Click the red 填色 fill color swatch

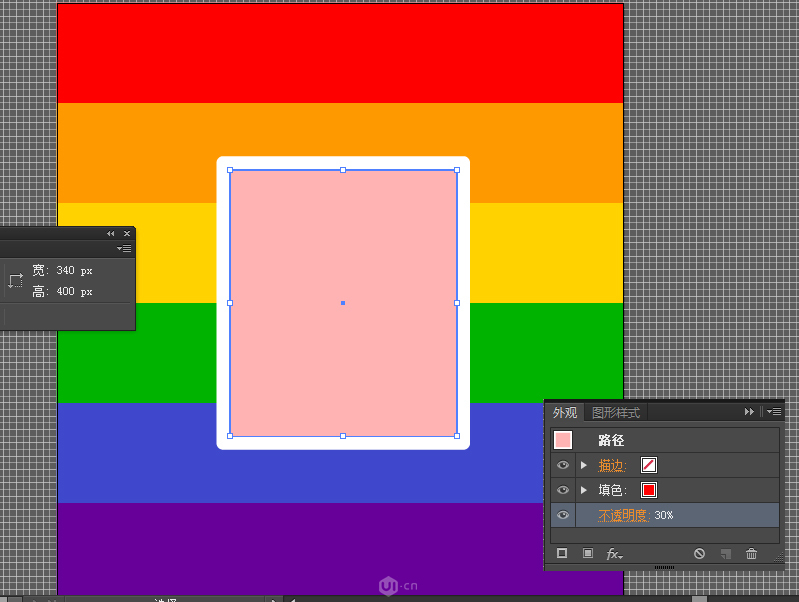point(649,490)
